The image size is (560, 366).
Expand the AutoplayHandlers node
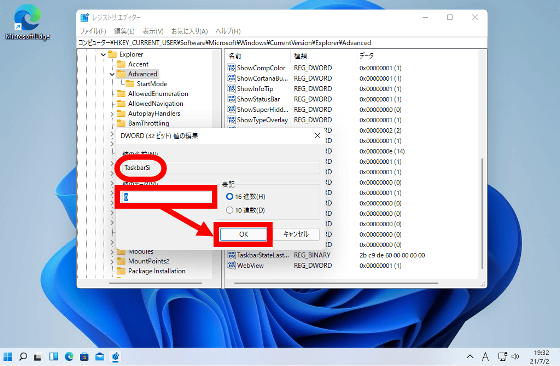click(112, 114)
